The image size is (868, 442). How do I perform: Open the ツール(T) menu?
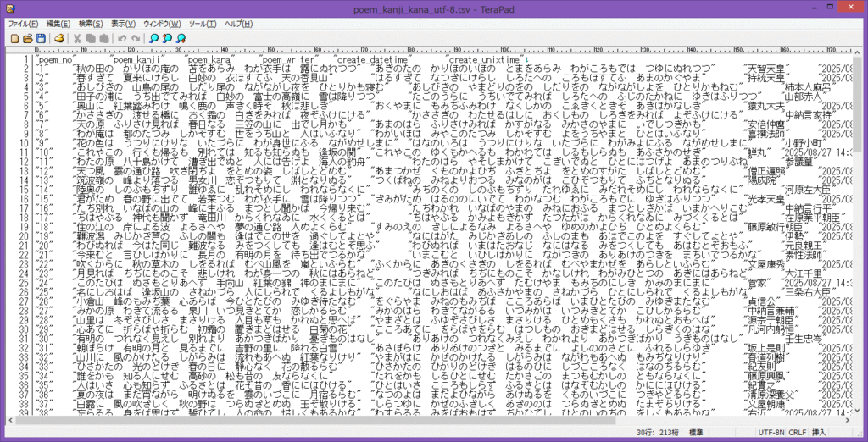point(203,24)
